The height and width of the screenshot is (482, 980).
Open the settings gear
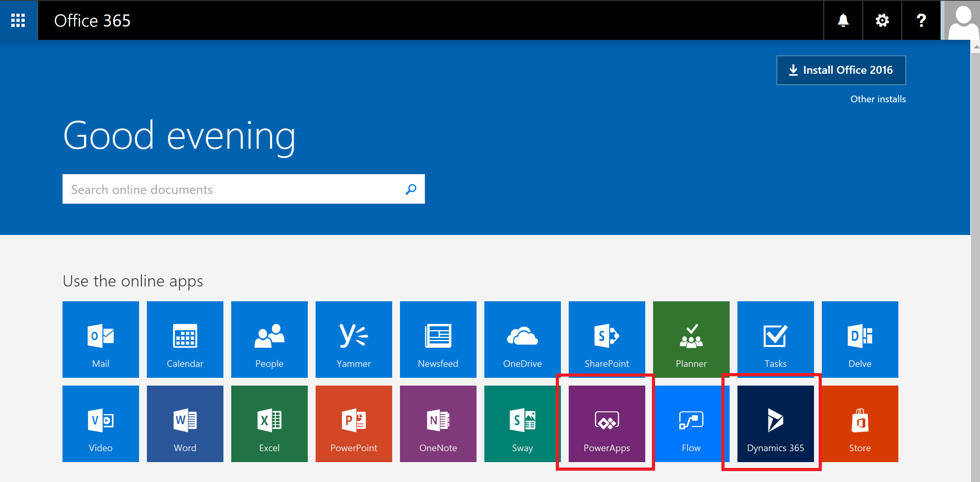coord(882,20)
